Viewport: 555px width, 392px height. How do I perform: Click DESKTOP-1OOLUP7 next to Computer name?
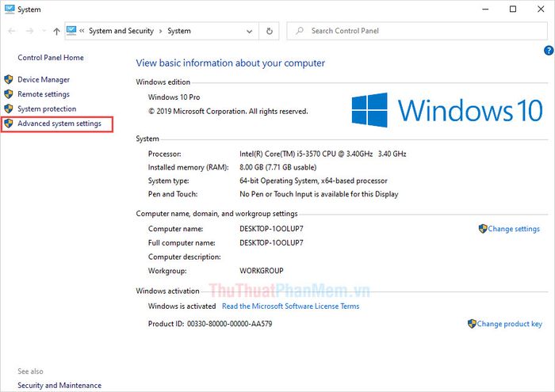271,229
